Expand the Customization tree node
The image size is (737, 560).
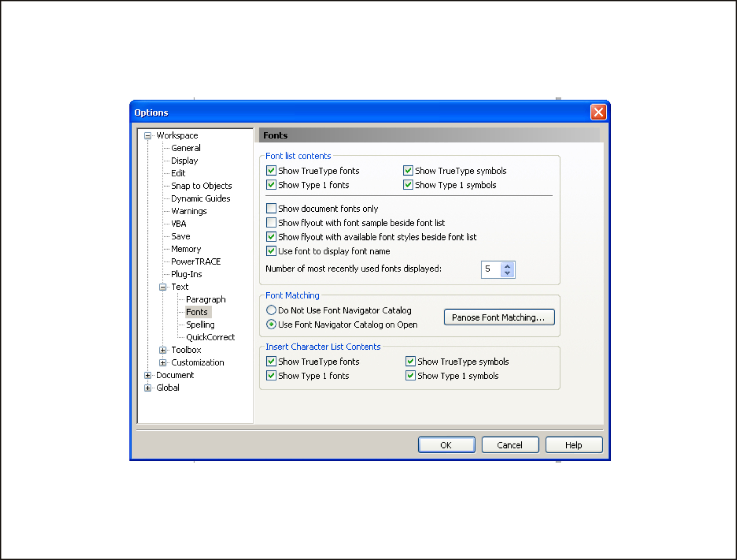pyautogui.click(x=163, y=363)
